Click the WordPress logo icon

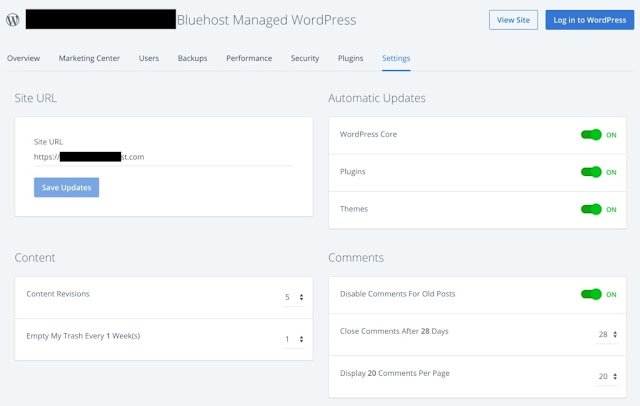point(13,20)
